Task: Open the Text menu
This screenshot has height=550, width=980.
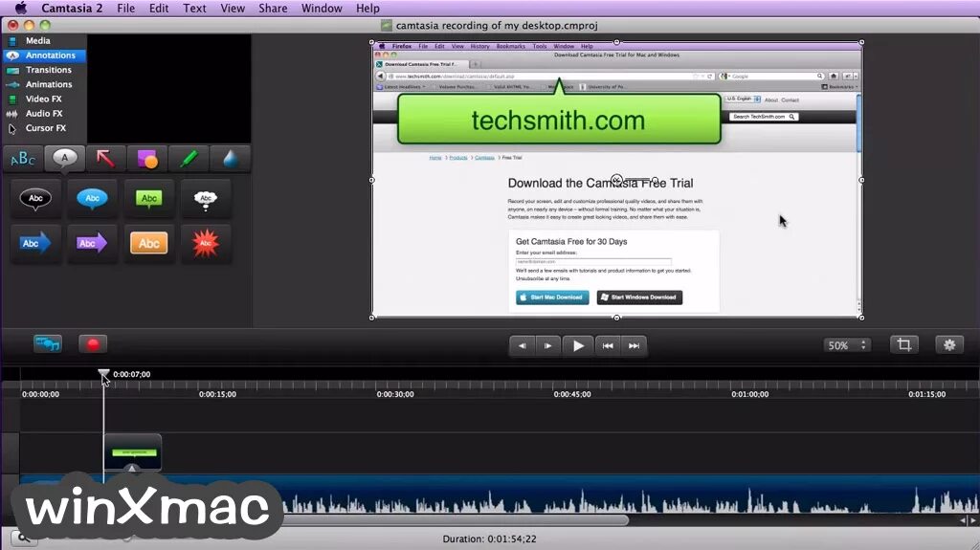Action: 194,8
